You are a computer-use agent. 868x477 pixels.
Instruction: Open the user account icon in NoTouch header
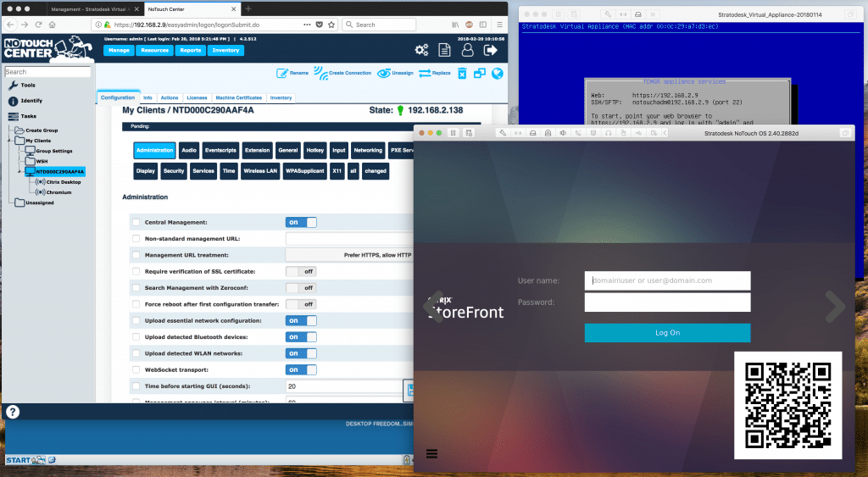click(468, 50)
